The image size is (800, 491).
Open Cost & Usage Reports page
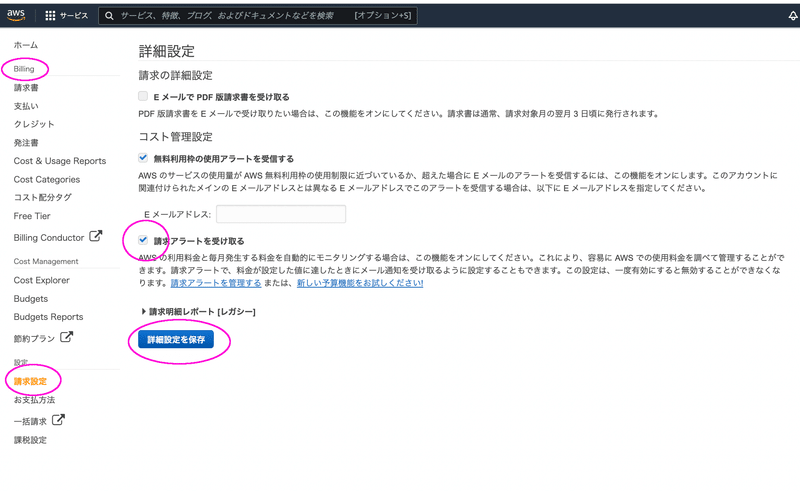60,161
